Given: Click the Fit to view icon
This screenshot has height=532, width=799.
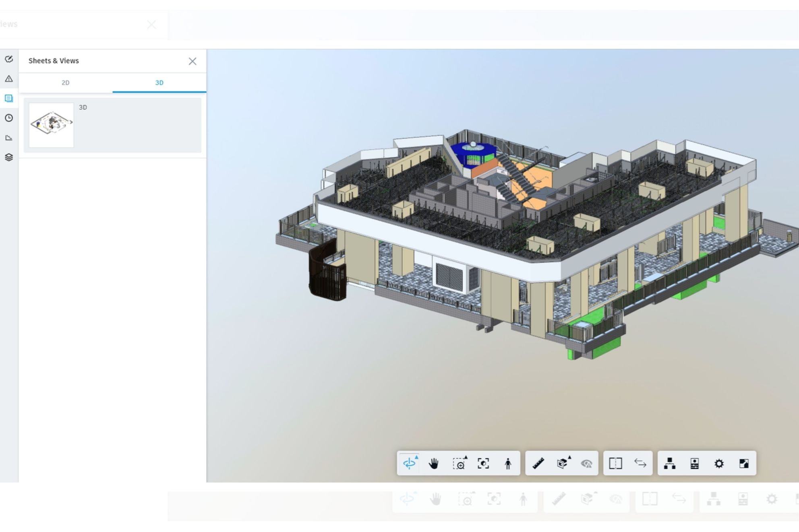Looking at the screenshot, I should (483, 464).
